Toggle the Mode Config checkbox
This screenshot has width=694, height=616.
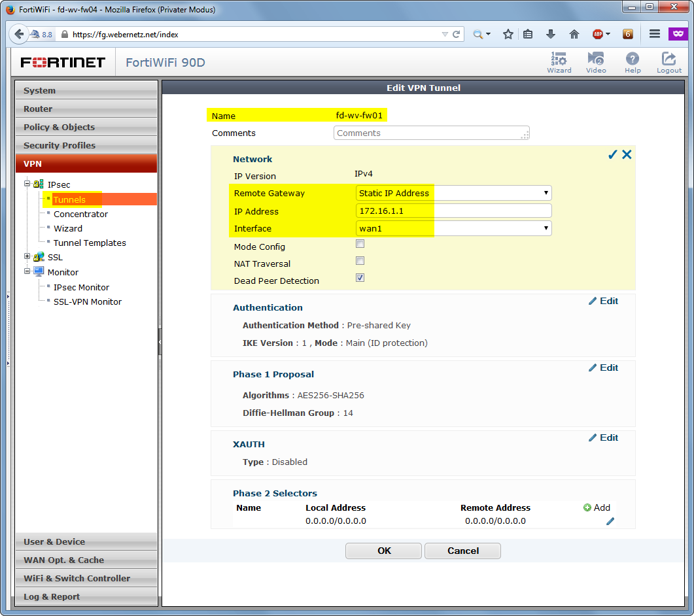tap(360, 244)
